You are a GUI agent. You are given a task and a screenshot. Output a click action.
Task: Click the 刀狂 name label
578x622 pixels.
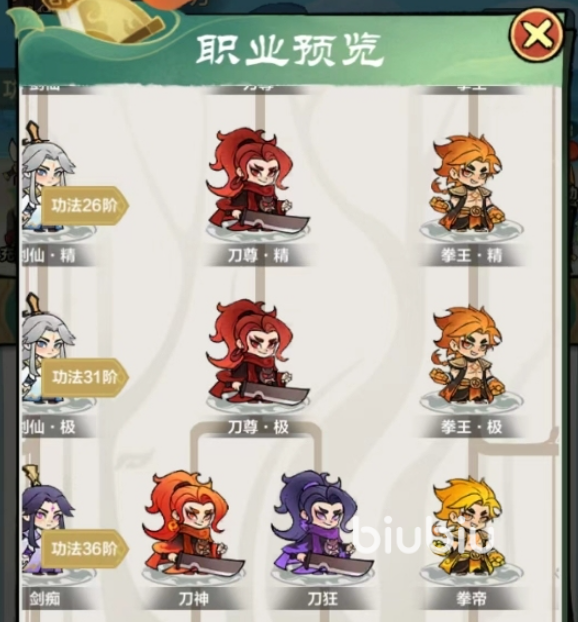(323, 599)
